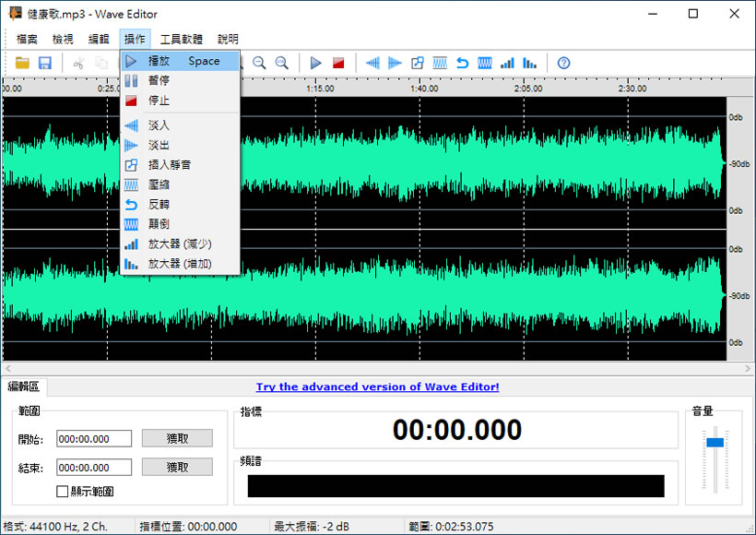The width and height of the screenshot is (756, 535).
Task: Click the 結束 time input field
Action: pyautogui.click(x=94, y=468)
